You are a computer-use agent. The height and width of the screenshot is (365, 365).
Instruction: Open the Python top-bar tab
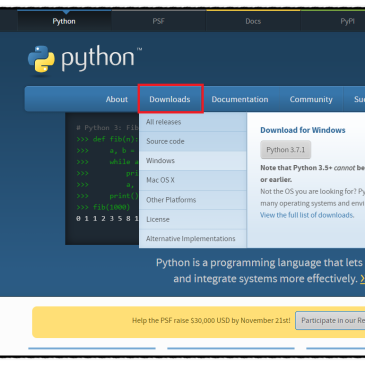[x=64, y=21]
